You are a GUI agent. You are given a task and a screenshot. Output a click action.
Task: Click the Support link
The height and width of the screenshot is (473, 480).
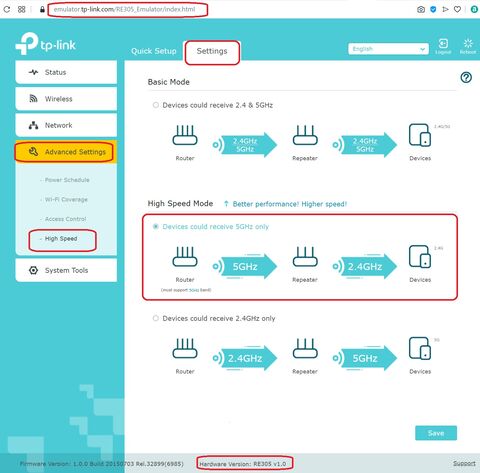point(464,463)
